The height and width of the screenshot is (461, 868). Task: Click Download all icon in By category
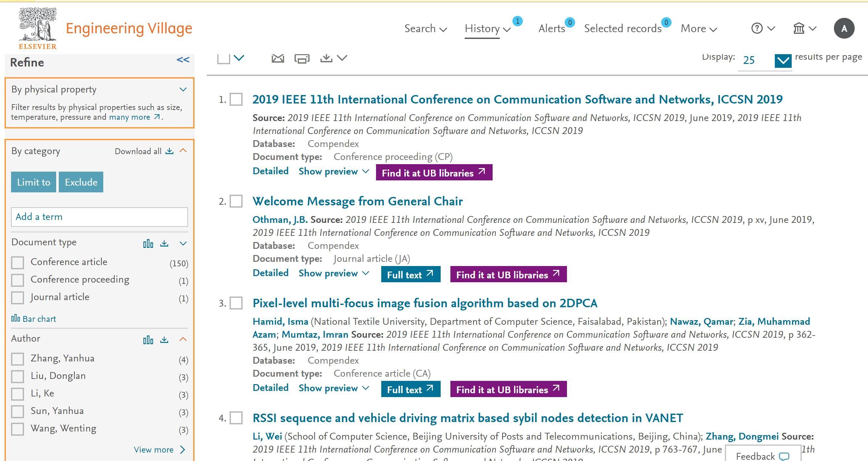[170, 151]
